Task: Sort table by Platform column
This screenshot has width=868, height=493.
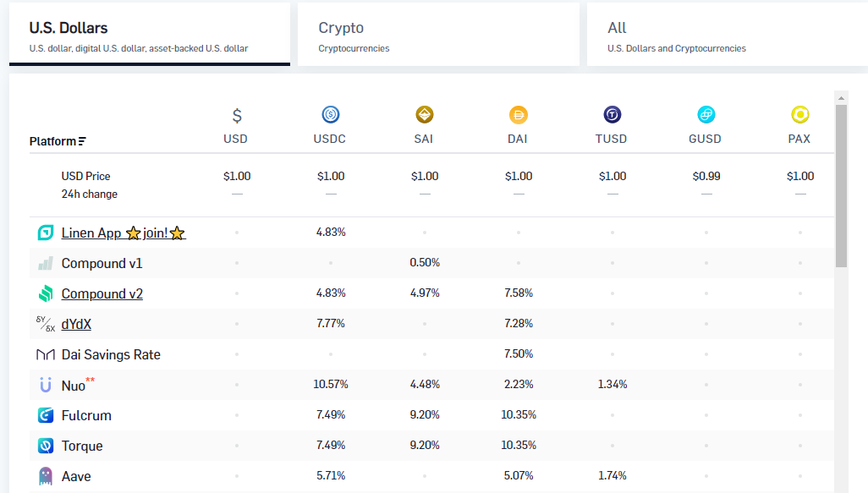Action: click(58, 141)
